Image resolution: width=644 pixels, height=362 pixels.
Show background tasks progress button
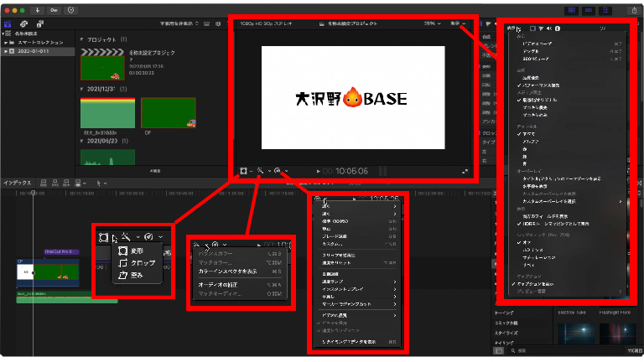point(70,10)
